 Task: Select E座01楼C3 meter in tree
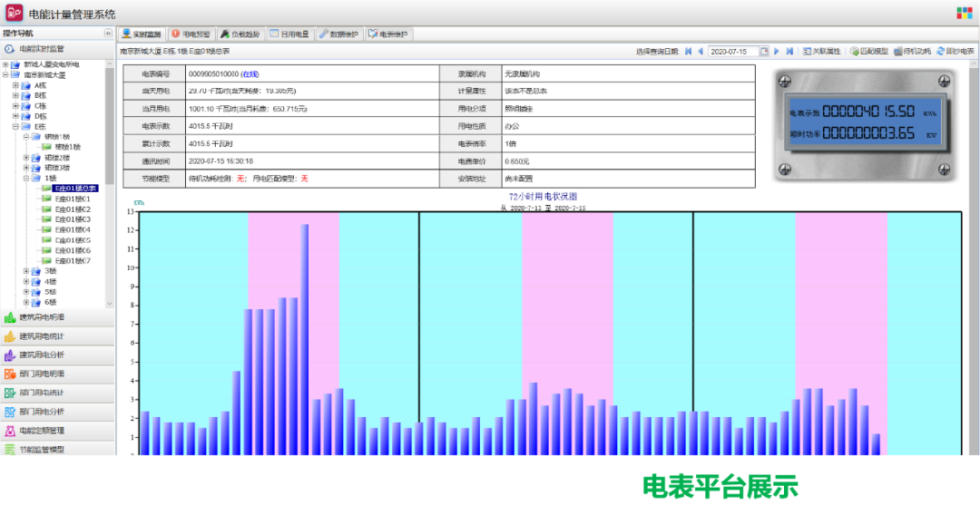(73, 219)
